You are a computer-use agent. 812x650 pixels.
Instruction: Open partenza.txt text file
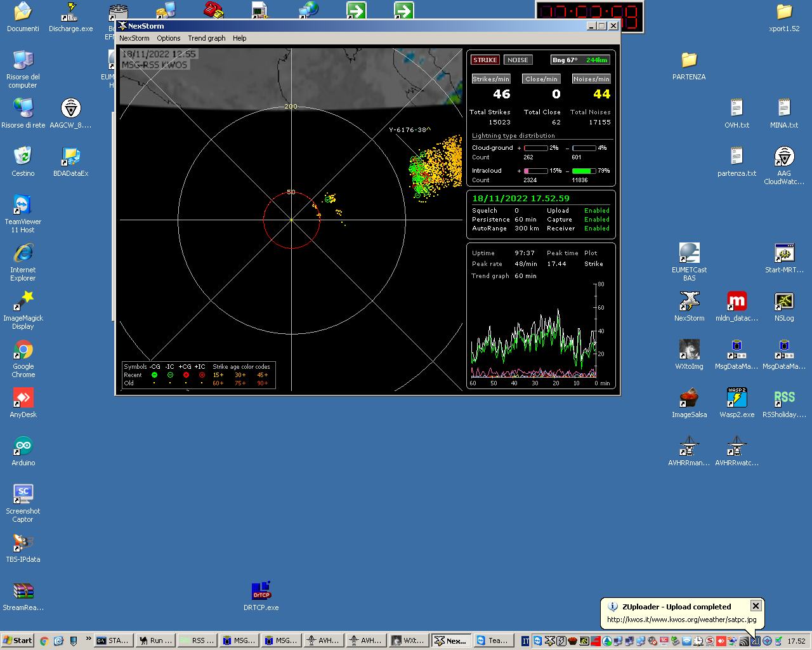tap(737, 162)
